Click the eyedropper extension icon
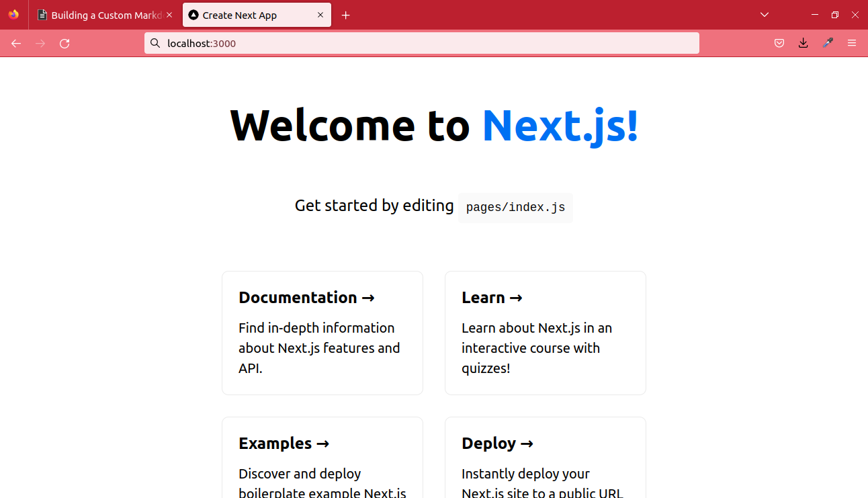 point(828,43)
